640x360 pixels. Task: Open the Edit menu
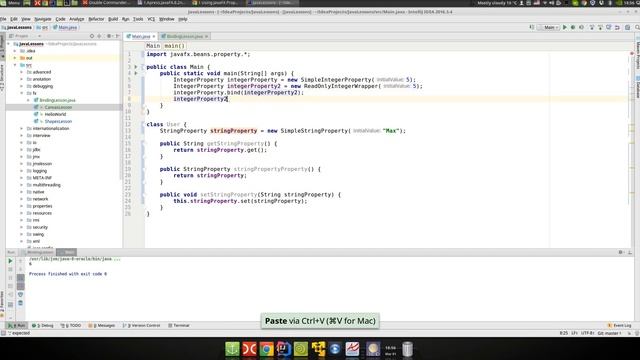[x=14, y=19]
